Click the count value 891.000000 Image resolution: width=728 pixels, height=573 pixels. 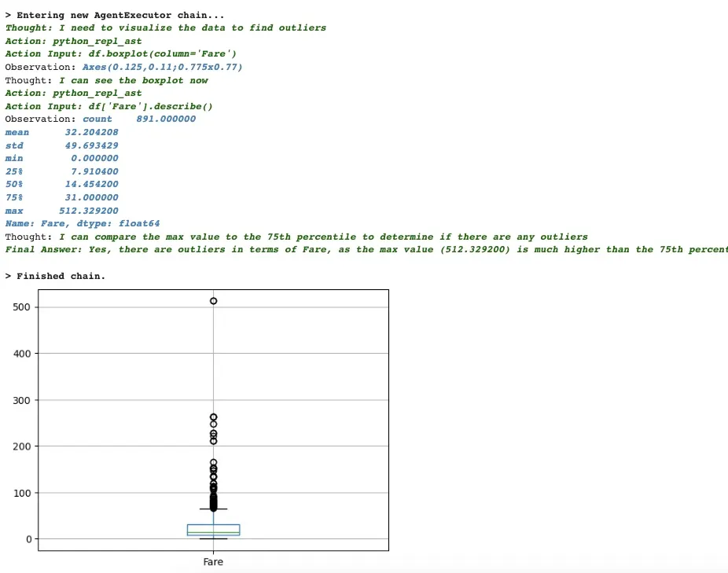(166, 119)
